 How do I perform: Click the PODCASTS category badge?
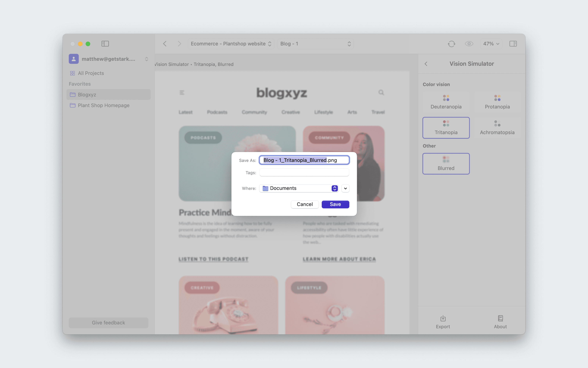click(203, 138)
